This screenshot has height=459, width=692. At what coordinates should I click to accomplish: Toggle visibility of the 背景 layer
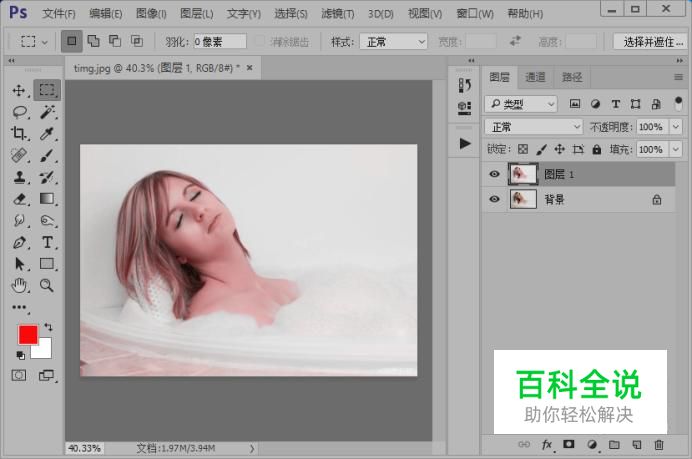494,199
